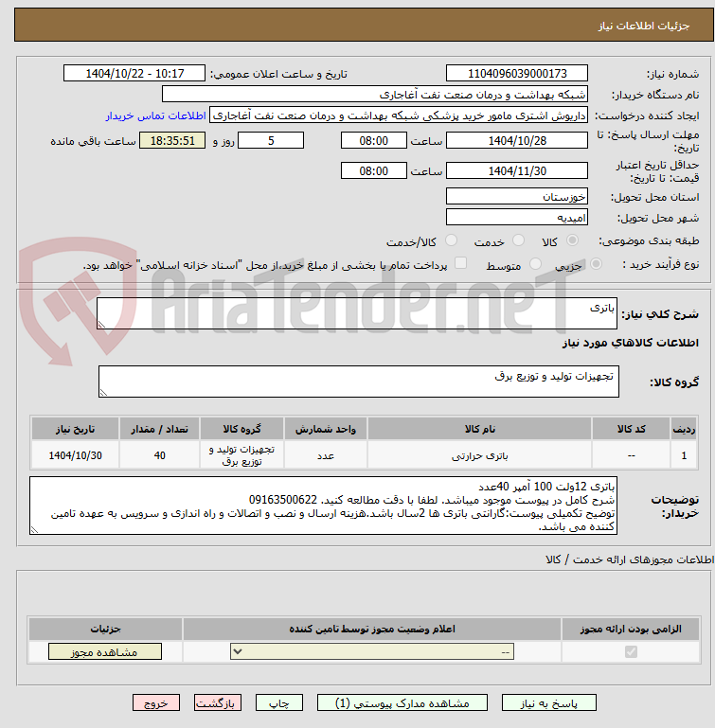Click the جزئیات column header in permits table
This screenshot has height=728, width=715.
tap(105, 630)
